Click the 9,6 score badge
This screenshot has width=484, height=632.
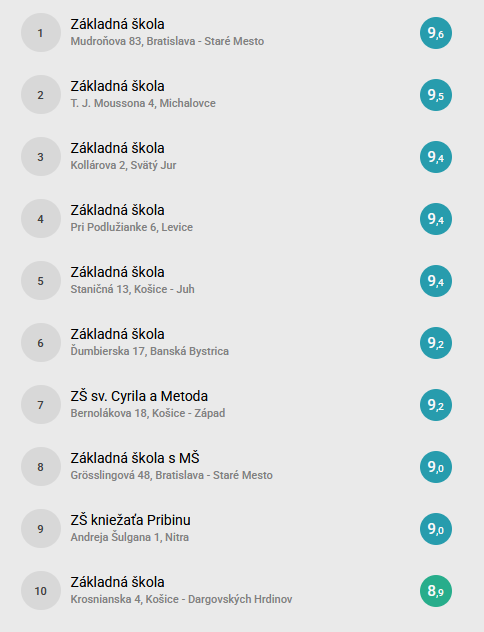click(x=436, y=33)
